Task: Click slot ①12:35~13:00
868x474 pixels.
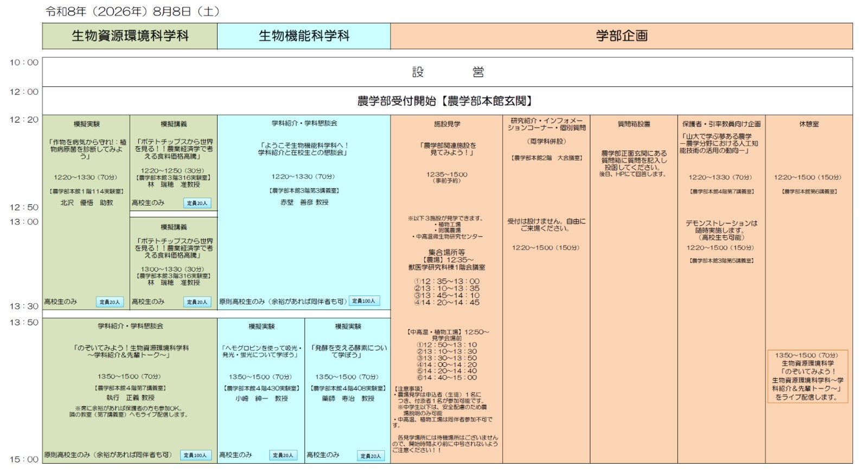Action: click(x=447, y=281)
